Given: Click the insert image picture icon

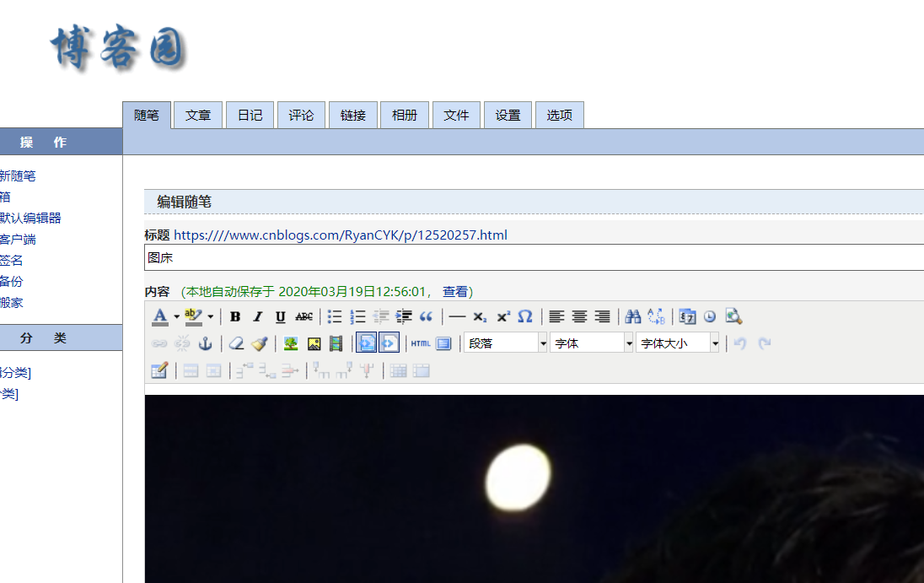Looking at the screenshot, I should coord(314,343).
